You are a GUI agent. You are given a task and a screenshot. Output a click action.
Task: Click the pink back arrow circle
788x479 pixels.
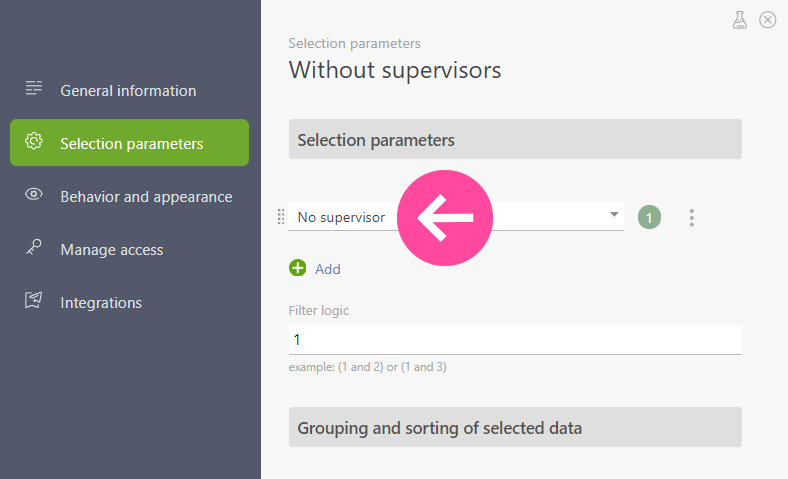[x=445, y=218]
